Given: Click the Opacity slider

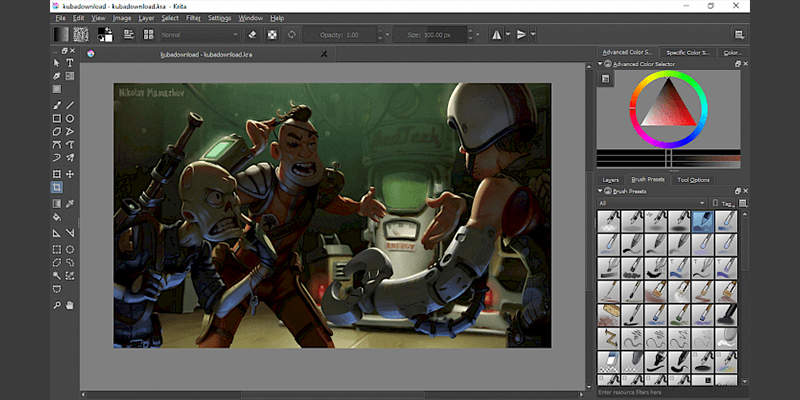Looking at the screenshot, I should tap(340, 35).
